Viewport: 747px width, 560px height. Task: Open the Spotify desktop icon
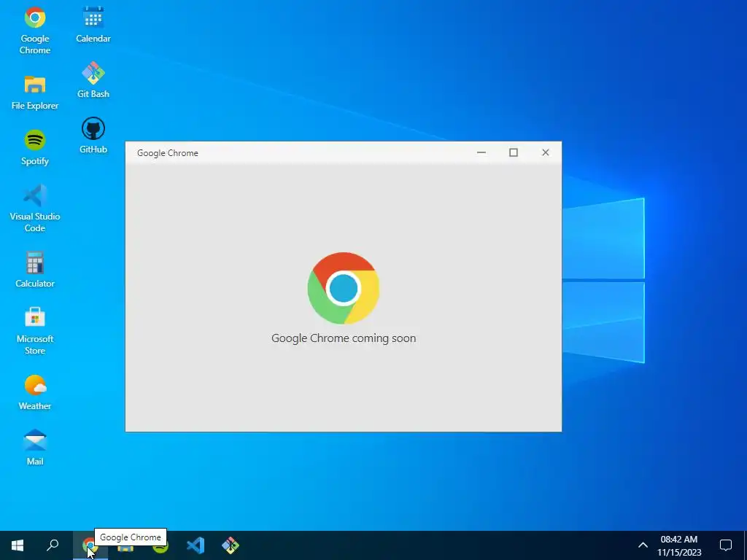pyautogui.click(x=35, y=147)
